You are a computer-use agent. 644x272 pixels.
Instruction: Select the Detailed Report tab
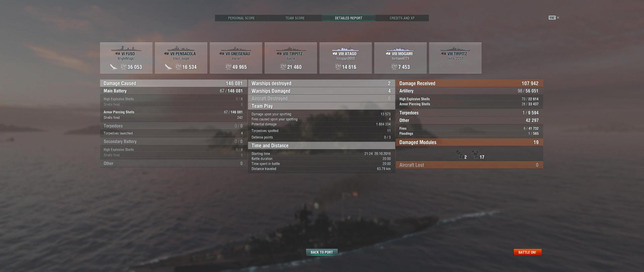tap(348, 18)
